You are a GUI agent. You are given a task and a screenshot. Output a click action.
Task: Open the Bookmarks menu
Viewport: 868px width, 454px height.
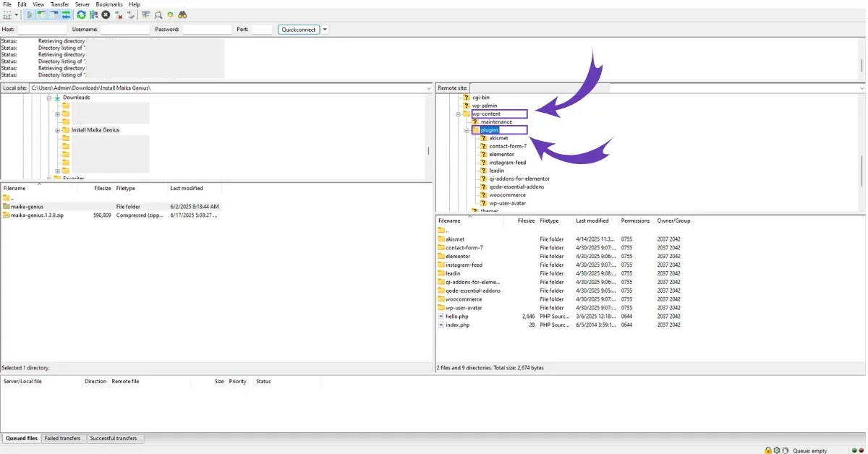click(x=109, y=4)
